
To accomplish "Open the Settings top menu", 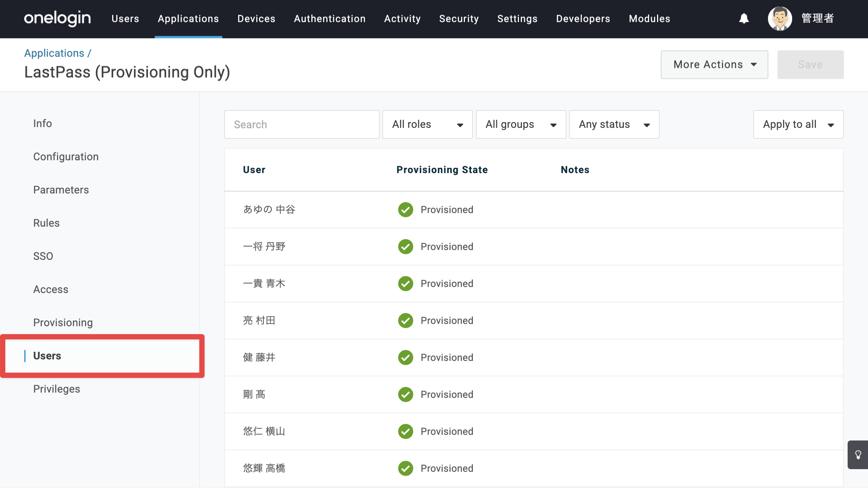I will point(517,18).
